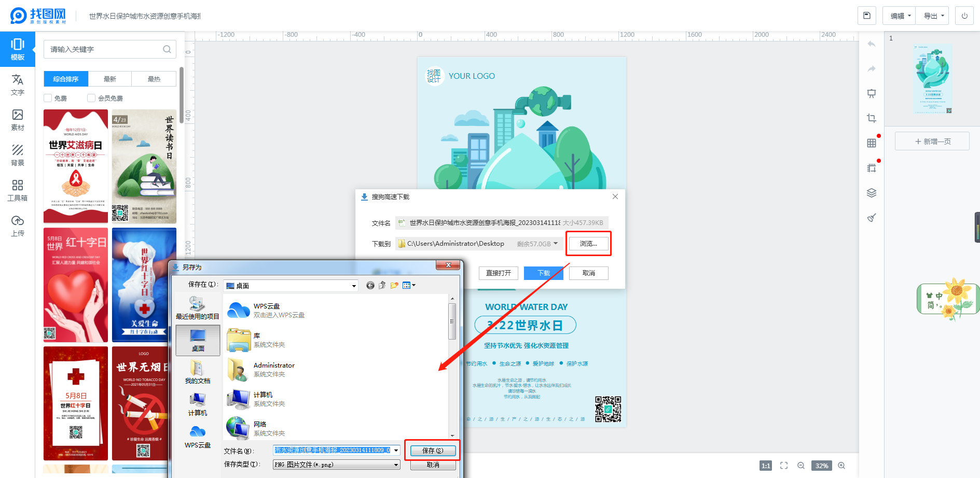Open the layers stack icon

(872, 193)
